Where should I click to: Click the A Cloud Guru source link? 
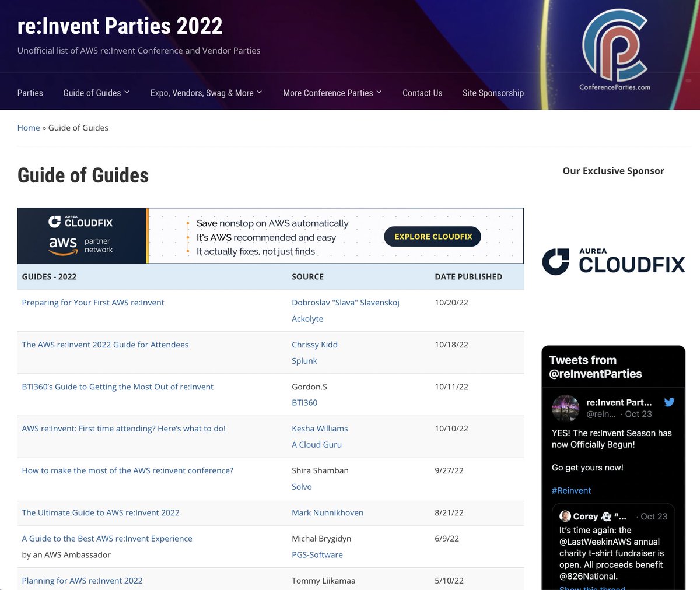(x=317, y=445)
